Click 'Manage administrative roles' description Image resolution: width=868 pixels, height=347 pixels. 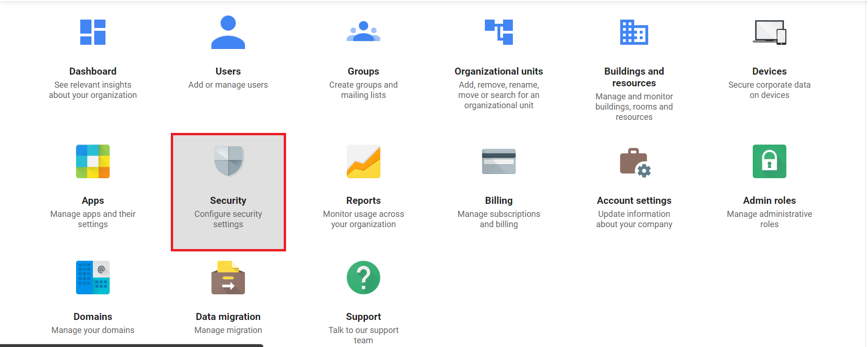click(770, 219)
